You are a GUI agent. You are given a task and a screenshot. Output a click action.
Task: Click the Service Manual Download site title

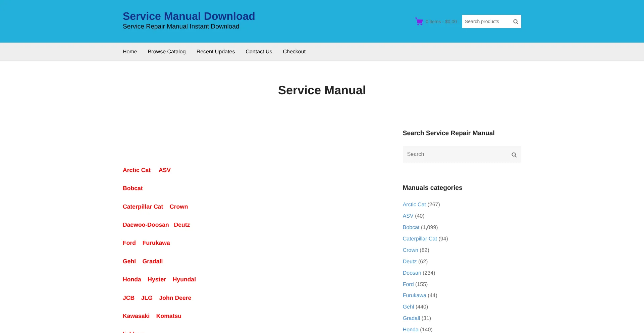pos(189,16)
